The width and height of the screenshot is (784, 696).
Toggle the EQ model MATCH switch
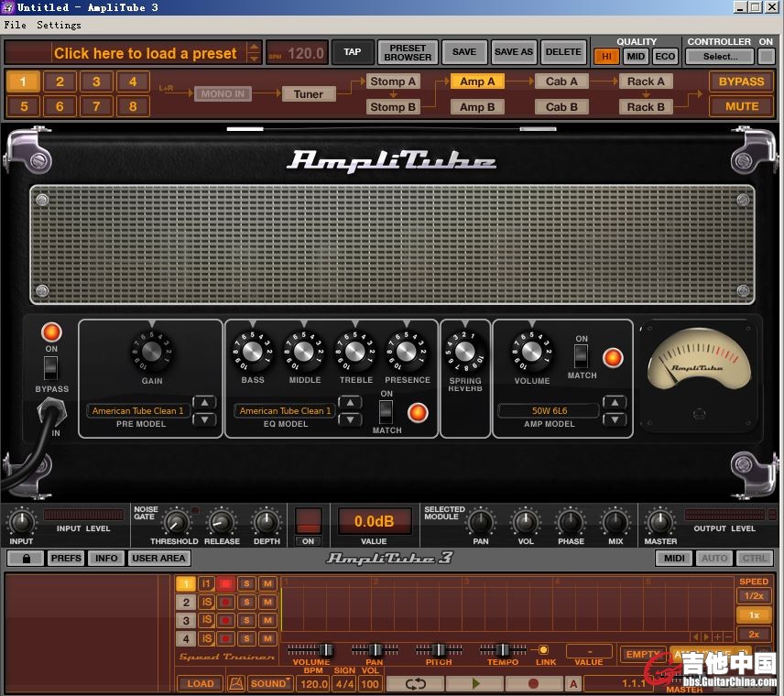[x=387, y=411]
